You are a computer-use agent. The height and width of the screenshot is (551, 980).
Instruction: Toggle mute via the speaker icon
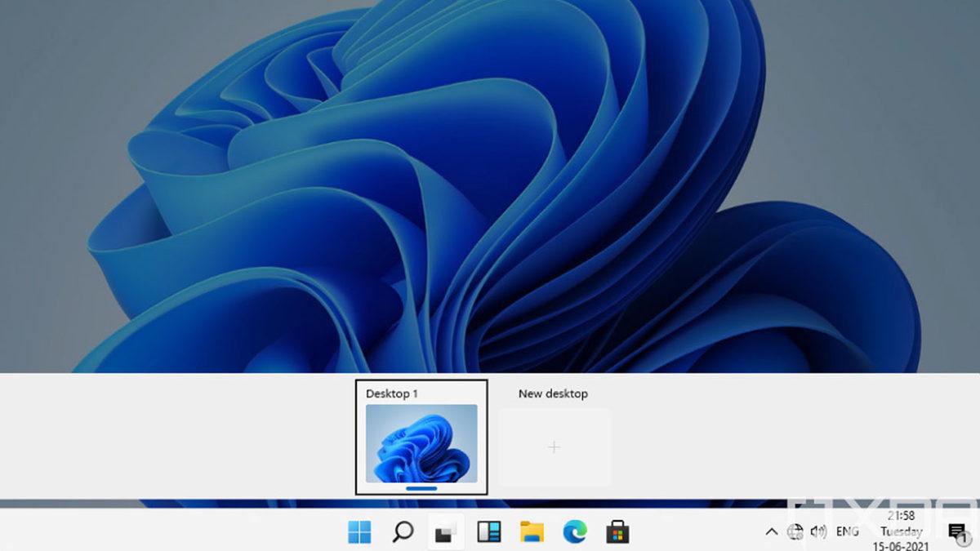(819, 531)
